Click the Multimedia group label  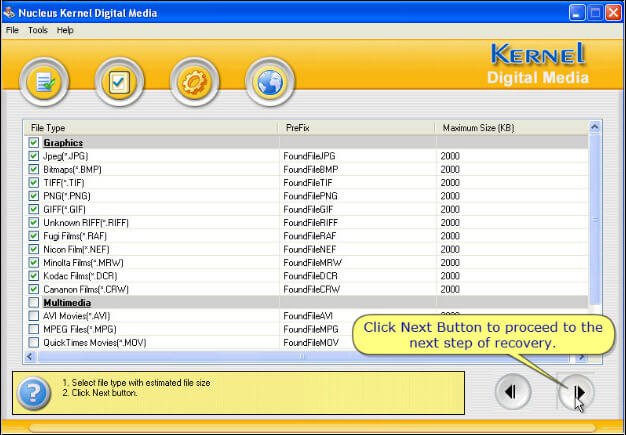tap(67, 303)
